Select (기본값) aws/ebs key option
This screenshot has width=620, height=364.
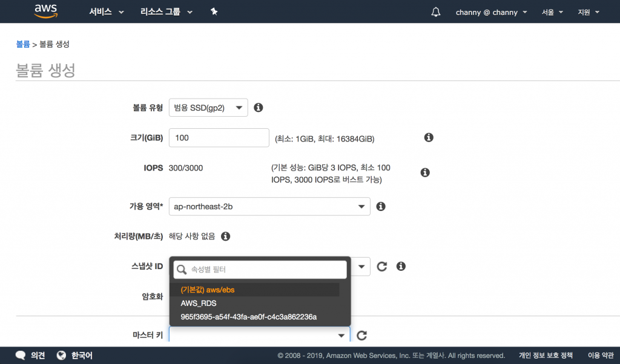pyautogui.click(x=256, y=290)
